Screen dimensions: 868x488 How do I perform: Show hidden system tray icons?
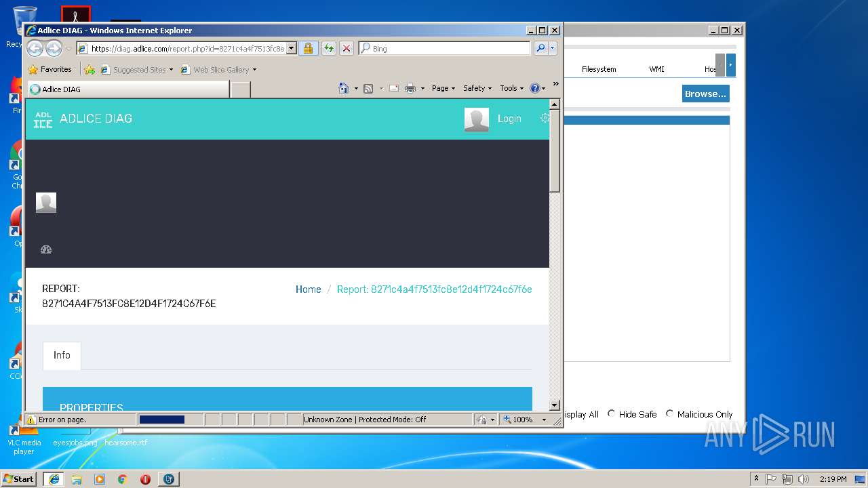(756, 479)
